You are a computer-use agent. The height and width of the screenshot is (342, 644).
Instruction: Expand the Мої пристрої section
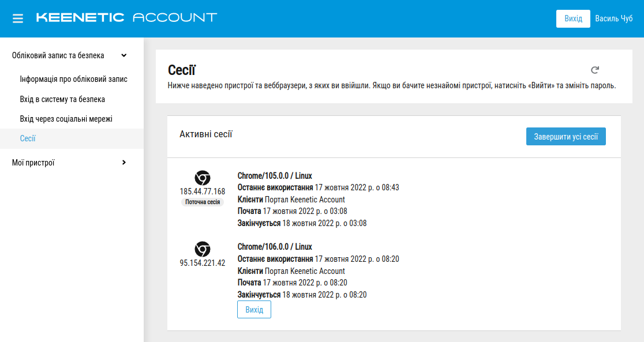(123, 163)
